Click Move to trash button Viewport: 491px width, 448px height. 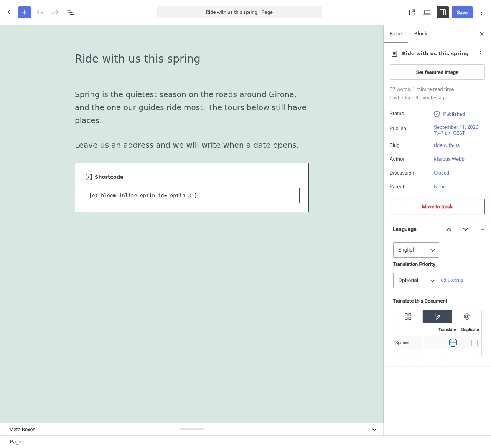(x=437, y=207)
